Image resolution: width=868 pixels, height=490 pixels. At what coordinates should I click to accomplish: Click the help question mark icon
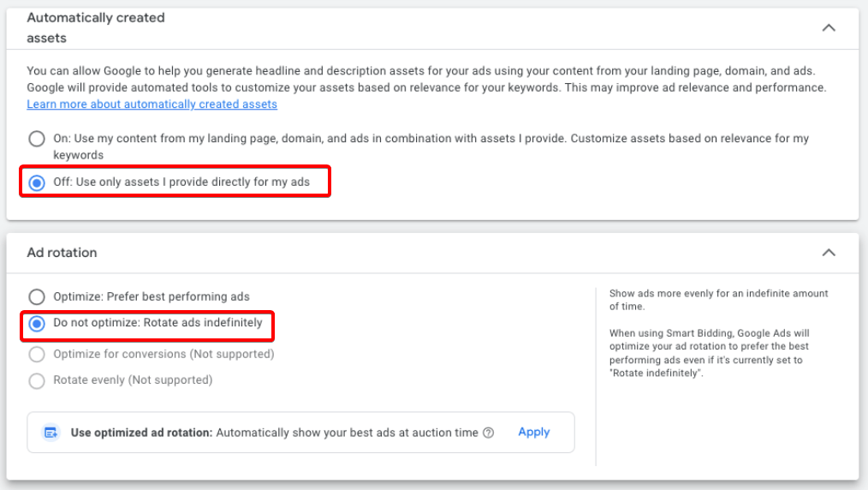point(488,433)
